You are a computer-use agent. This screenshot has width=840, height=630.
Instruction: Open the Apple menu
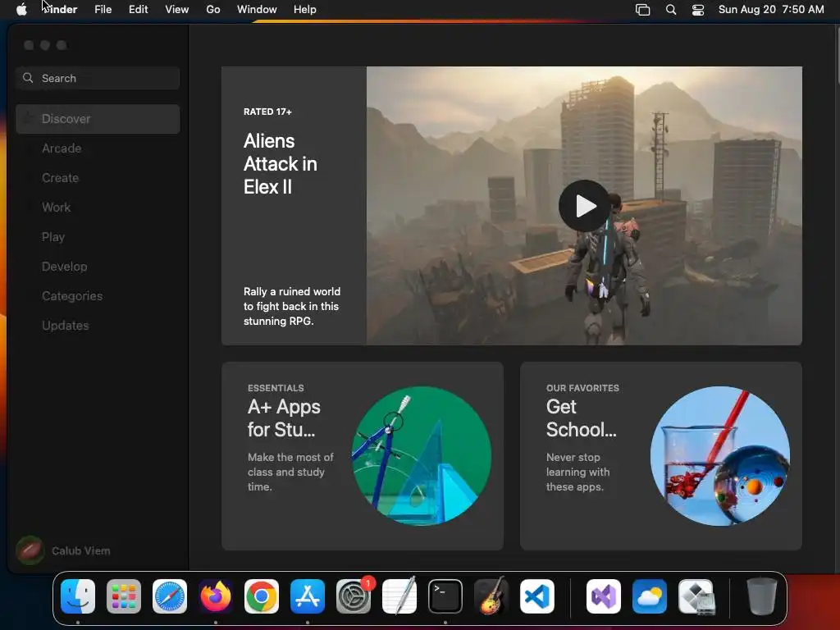coord(21,10)
